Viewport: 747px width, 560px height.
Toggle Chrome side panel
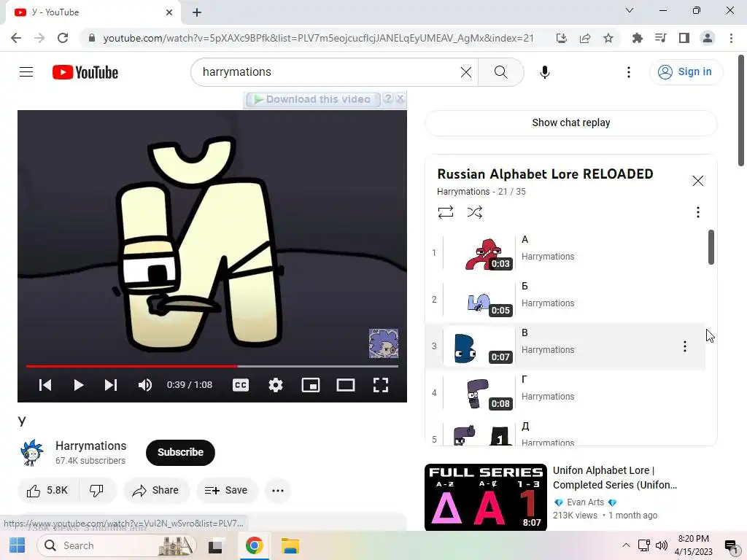tap(684, 38)
